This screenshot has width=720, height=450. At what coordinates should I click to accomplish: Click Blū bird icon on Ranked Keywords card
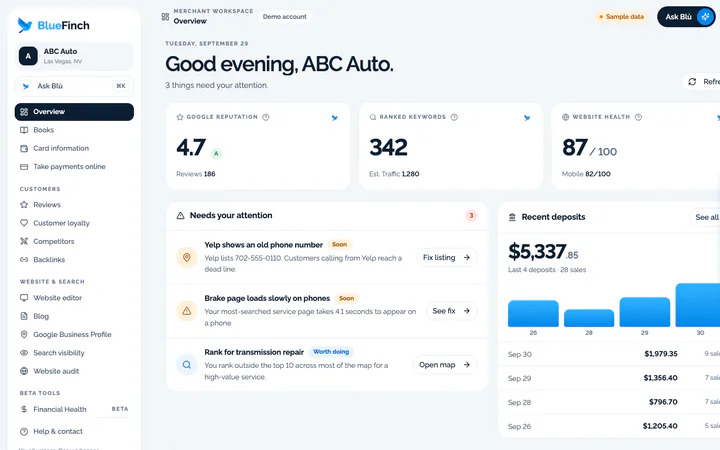527,118
